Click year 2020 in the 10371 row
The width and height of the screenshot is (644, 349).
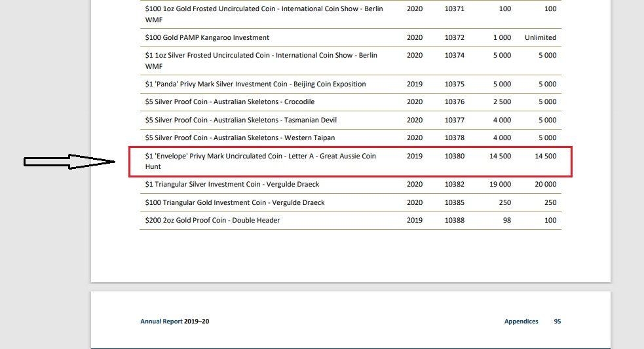point(415,9)
